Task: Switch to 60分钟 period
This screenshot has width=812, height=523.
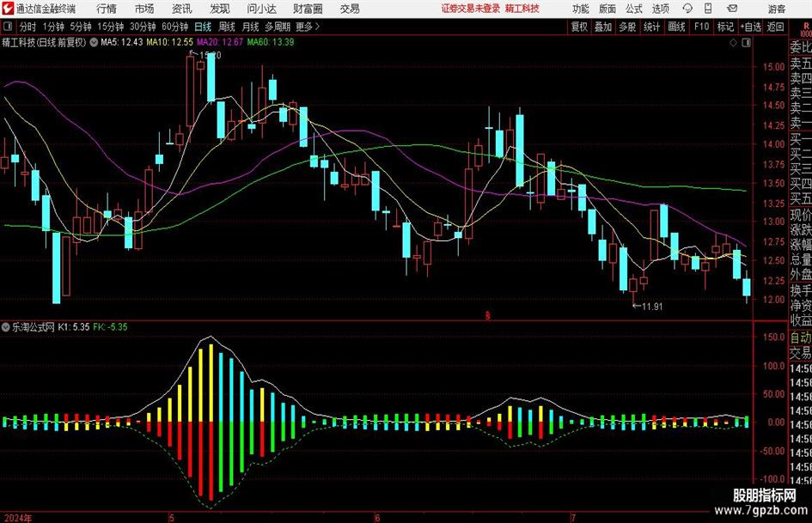Action: (174, 27)
